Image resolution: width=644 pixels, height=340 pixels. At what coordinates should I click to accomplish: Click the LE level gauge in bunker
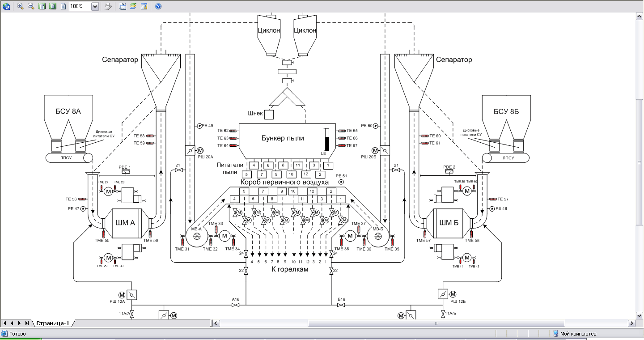click(326, 140)
